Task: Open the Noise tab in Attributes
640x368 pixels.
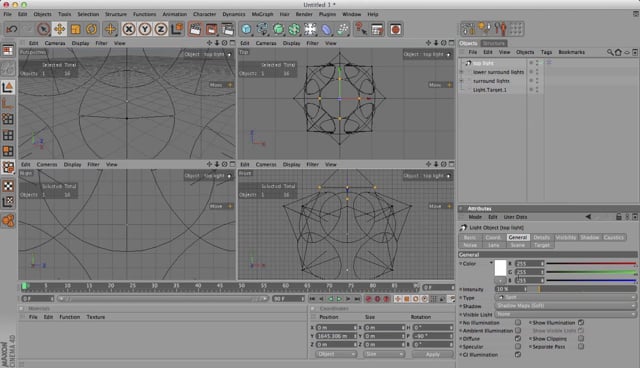Action: coord(470,245)
